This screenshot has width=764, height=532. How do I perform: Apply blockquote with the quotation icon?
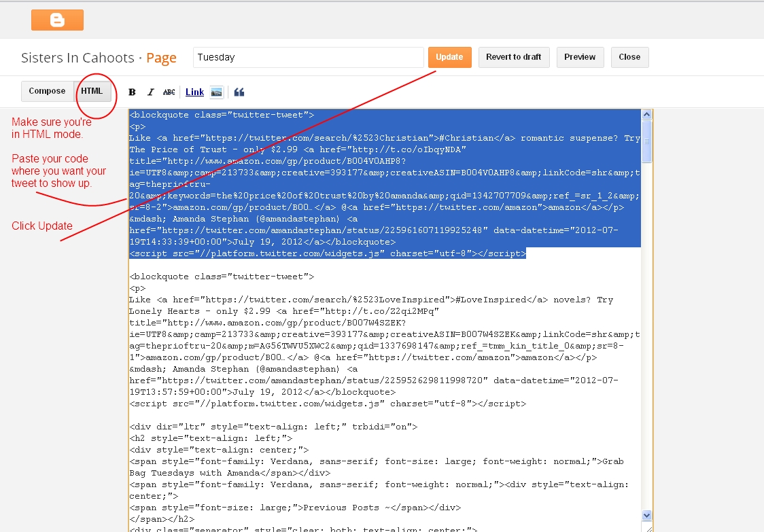coord(239,92)
